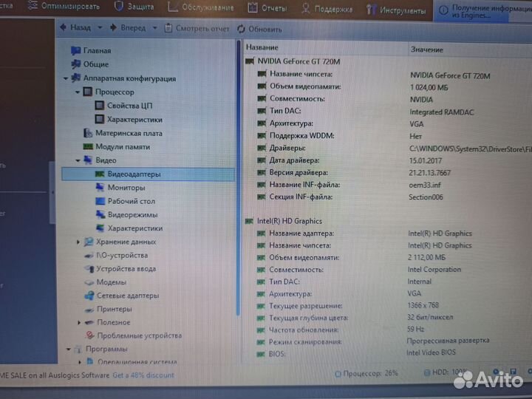Click the Get a 48% discount link
Screen dimensions: 532x399
[x=143, y=375]
